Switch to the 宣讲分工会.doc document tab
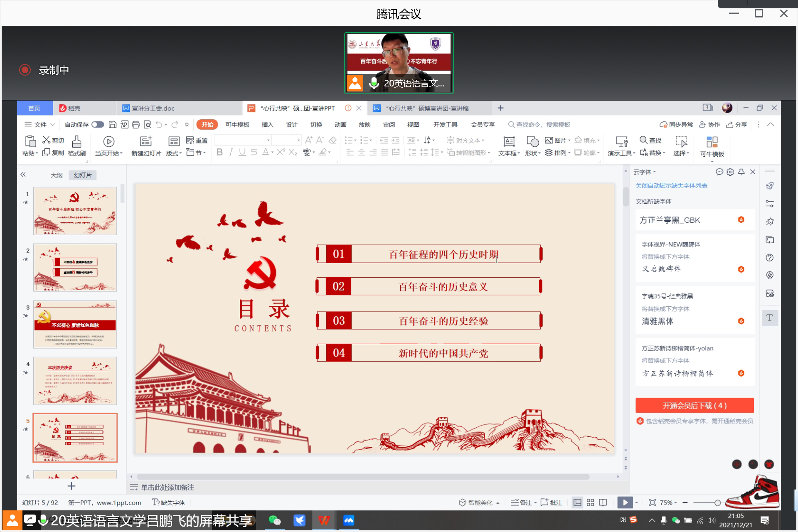This screenshot has height=532, width=798. 153,108
